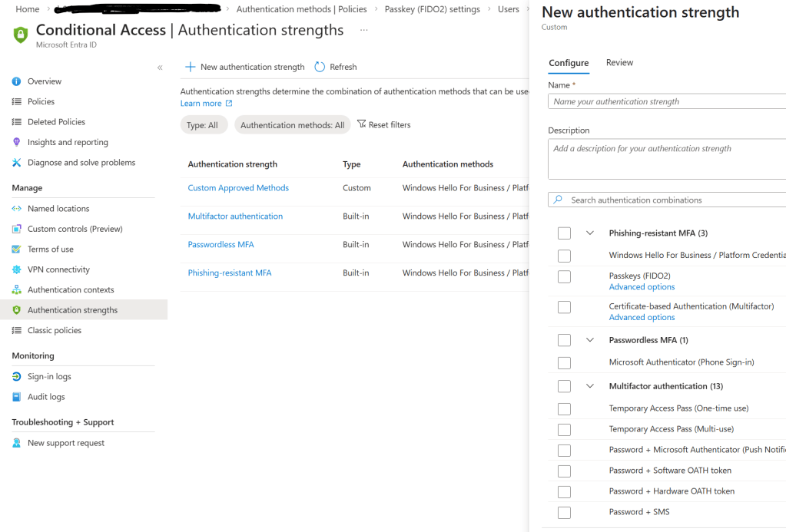Screen dimensions: 786x532
Task: Check the Passkeys (FIDO2) checkbox
Action: [564, 276]
